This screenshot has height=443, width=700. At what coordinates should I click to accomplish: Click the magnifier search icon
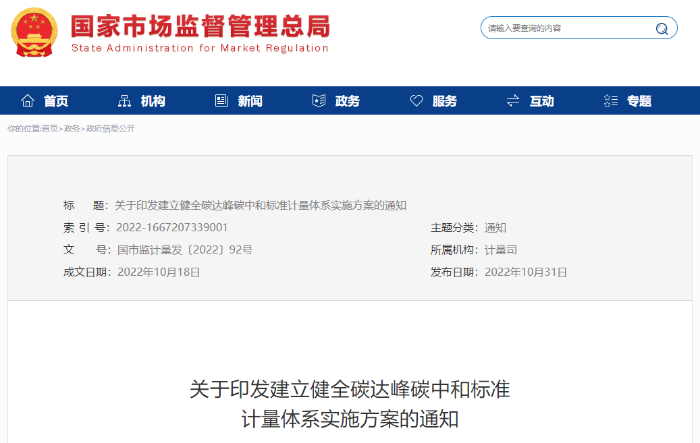tap(662, 29)
